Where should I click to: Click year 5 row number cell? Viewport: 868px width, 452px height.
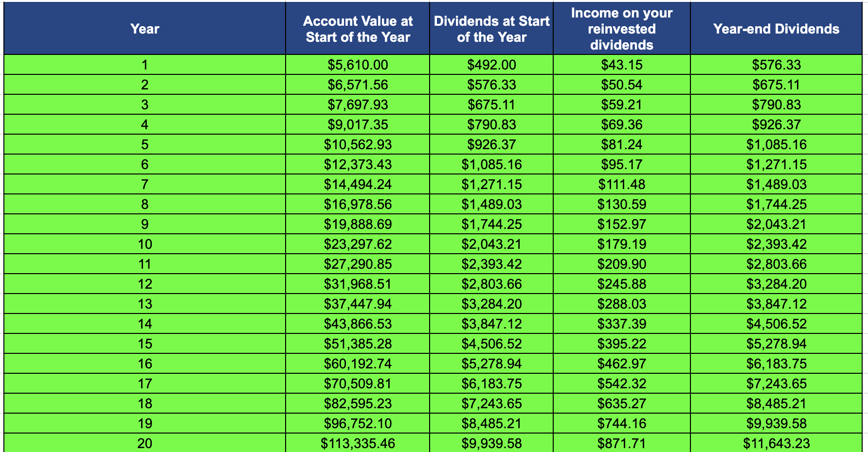145,144
